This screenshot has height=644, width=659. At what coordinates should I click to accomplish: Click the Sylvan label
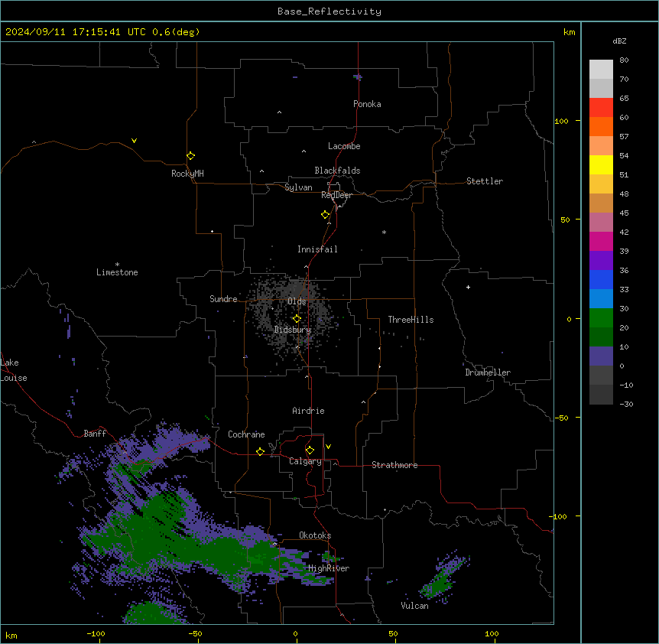pyautogui.click(x=298, y=187)
